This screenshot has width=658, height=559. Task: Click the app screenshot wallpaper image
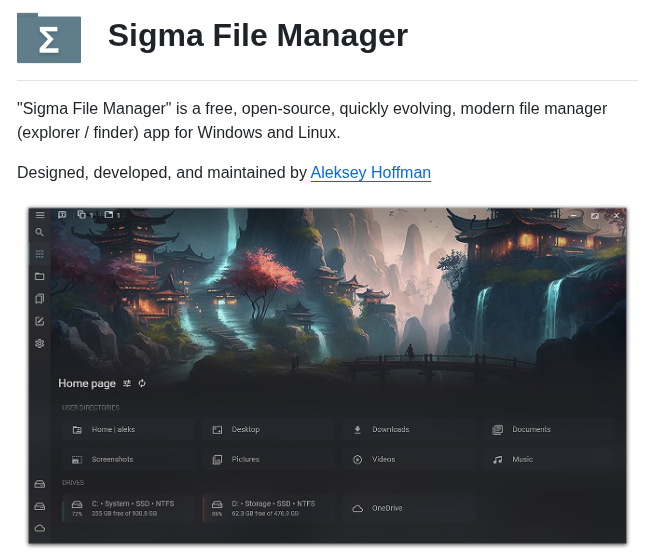coord(327,376)
